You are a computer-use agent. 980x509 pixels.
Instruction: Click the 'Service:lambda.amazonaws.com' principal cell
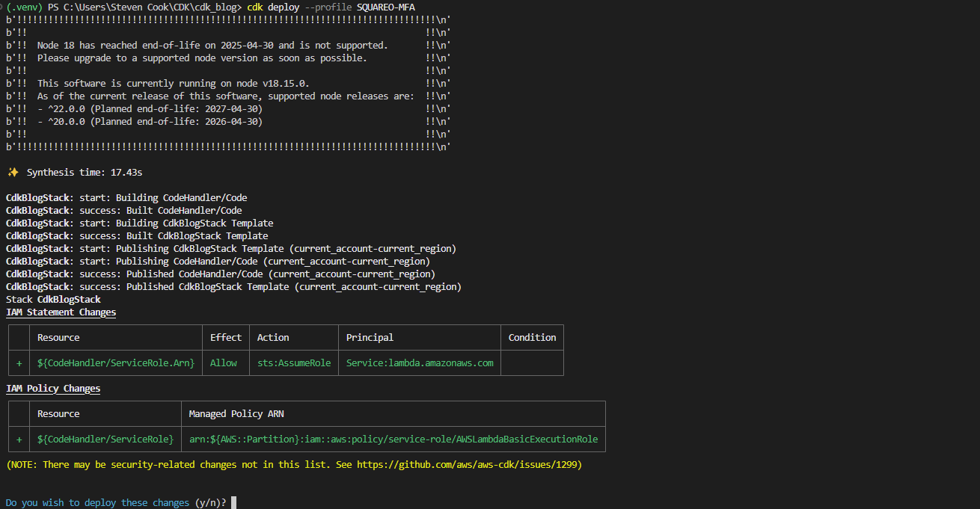coord(420,363)
